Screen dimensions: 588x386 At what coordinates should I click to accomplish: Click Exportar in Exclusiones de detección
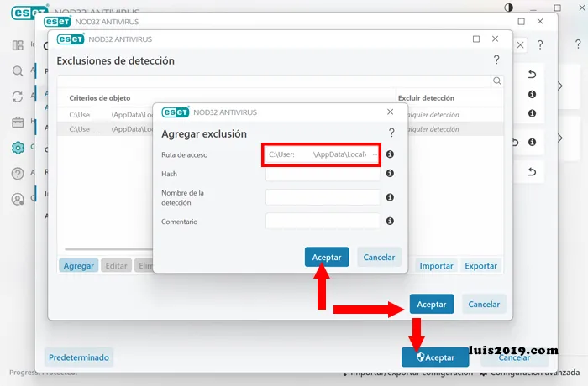pyautogui.click(x=480, y=266)
